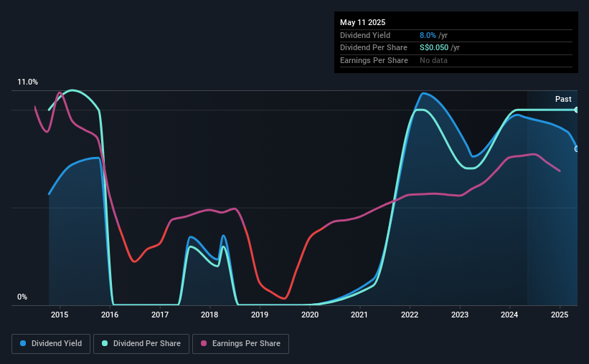
Task: Click the blue endpoint marker on the dividend yield line
Action: (577, 149)
